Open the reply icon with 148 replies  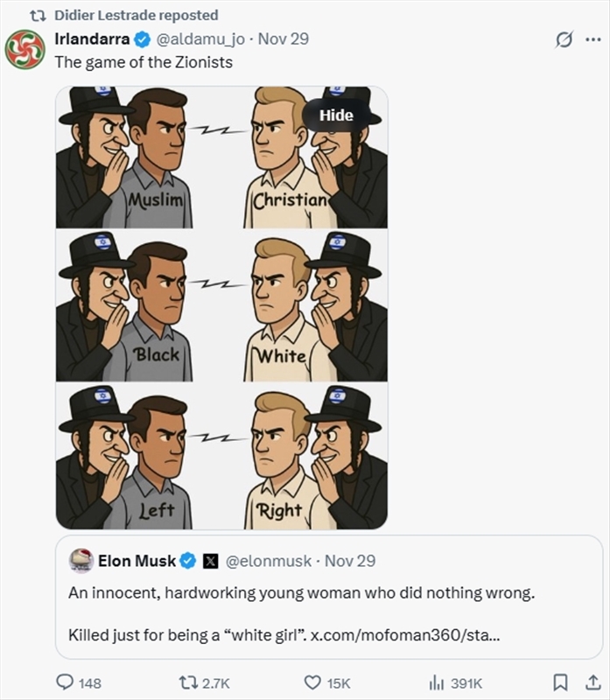tap(66, 682)
